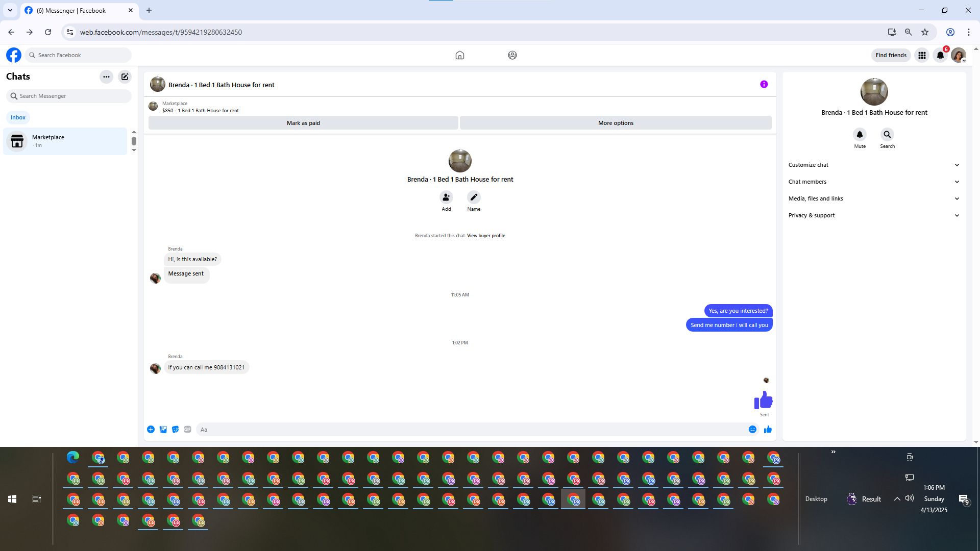Expand Media, files and links section
980x551 pixels.
coord(873,198)
